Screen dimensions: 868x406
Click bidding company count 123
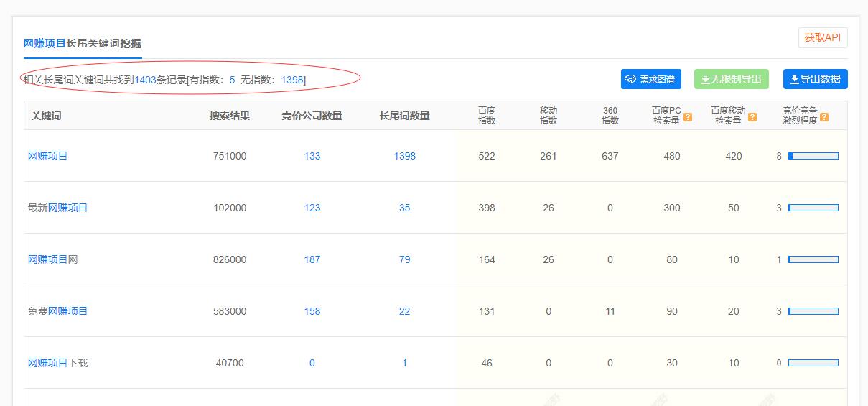point(312,208)
